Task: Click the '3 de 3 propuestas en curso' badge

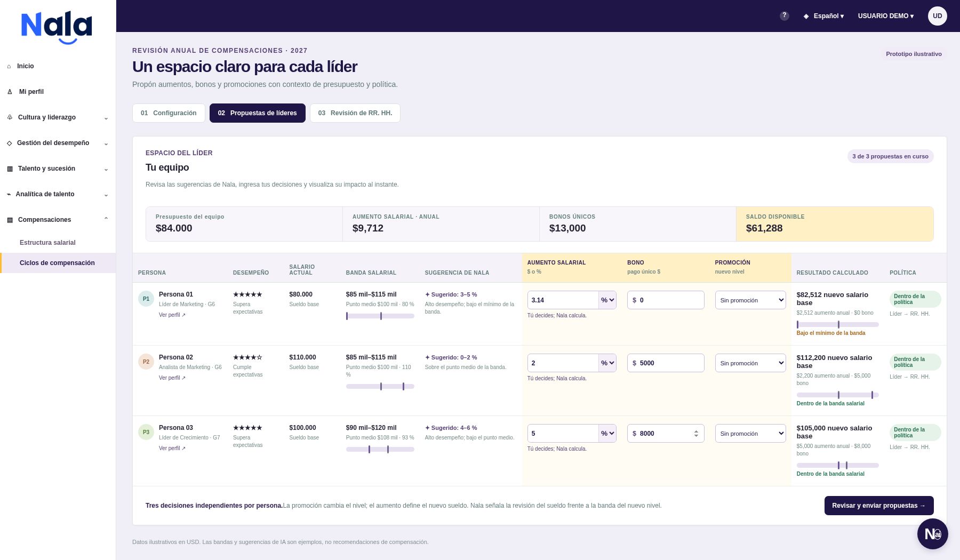Action: point(890,156)
